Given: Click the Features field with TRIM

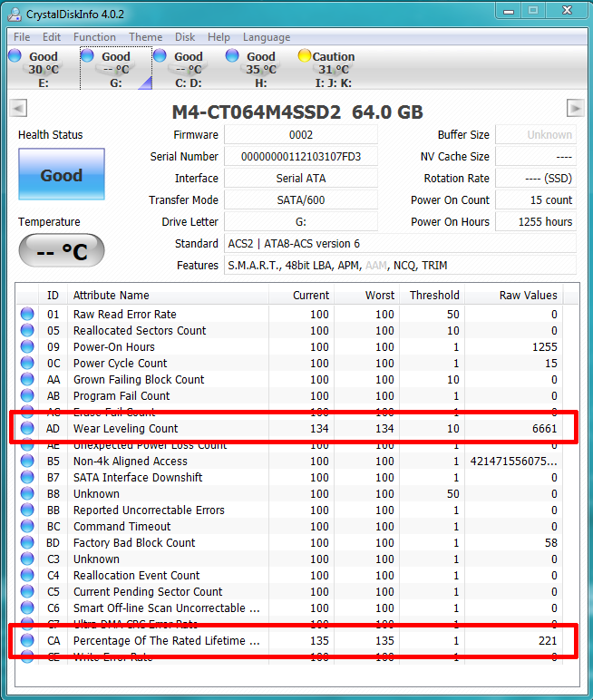Looking at the screenshot, I should click(x=400, y=266).
